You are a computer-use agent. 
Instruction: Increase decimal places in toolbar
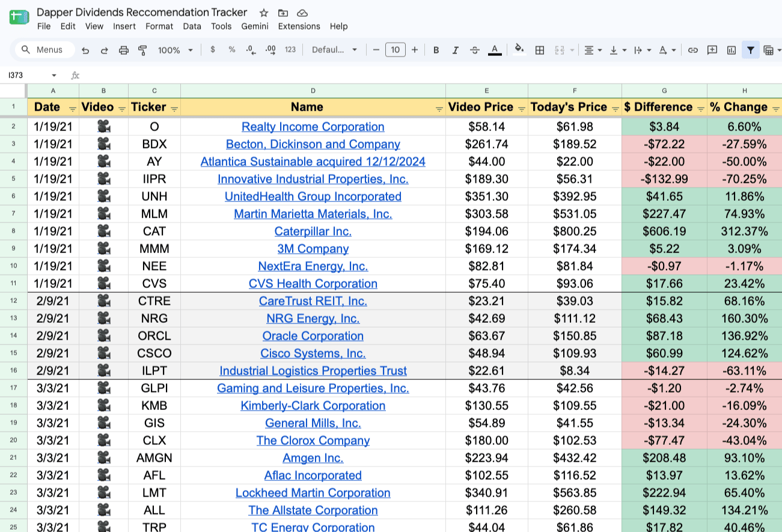270,50
